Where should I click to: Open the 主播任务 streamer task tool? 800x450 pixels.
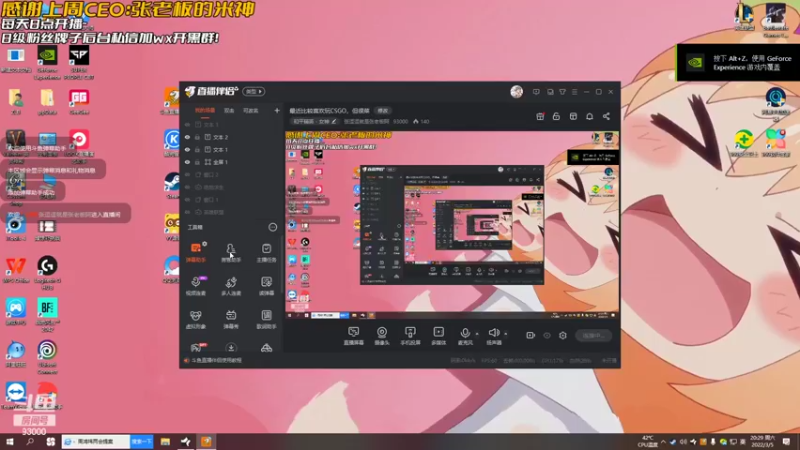pyautogui.click(x=266, y=253)
